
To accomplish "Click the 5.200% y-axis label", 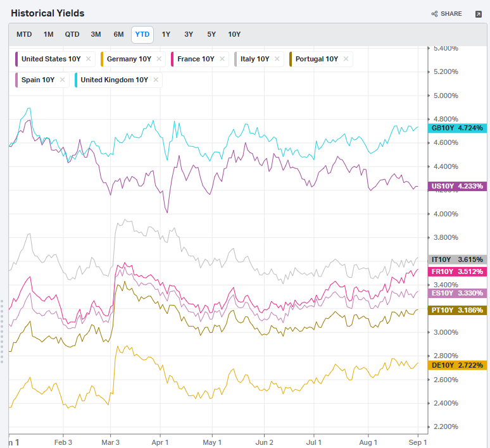I will 446,72.
